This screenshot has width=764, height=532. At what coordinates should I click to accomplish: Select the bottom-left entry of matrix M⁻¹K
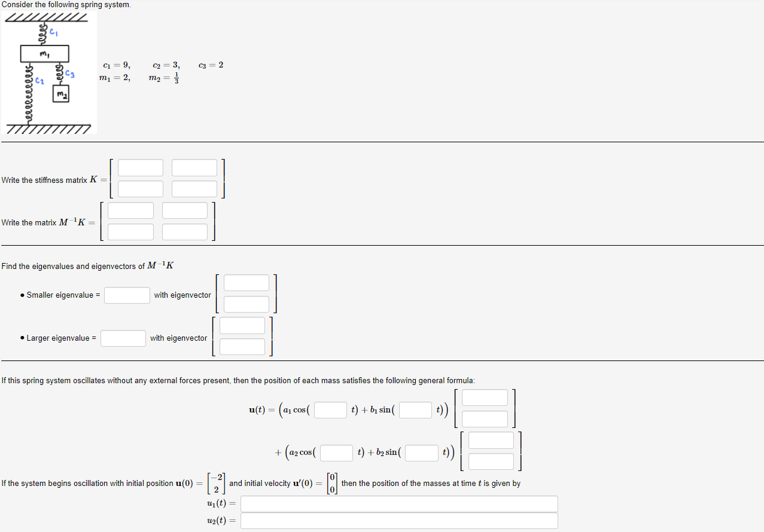coord(130,231)
